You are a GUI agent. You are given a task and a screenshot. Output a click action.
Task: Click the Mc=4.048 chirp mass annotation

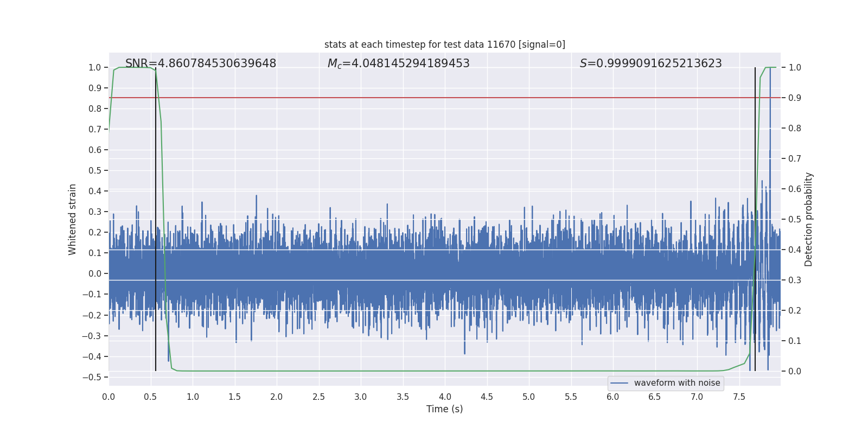click(x=398, y=63)
